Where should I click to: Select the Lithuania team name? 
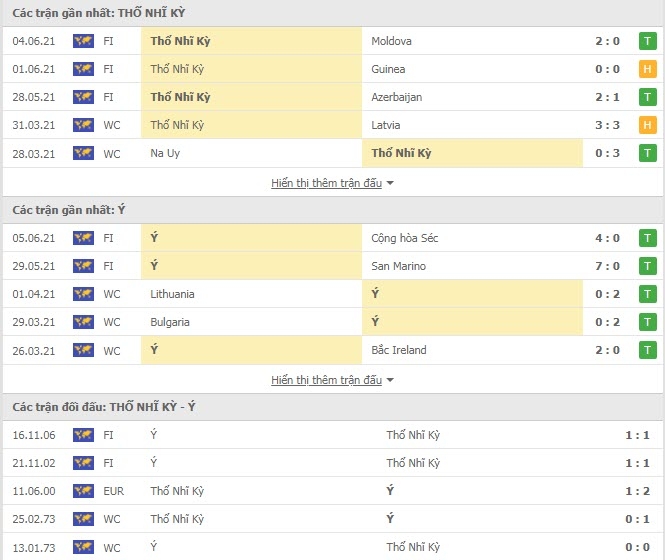172,294
